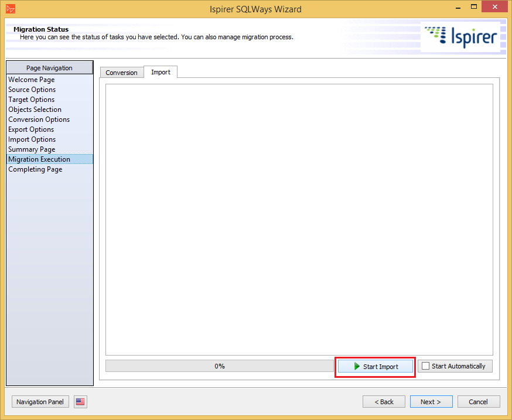Cancel the migration wizard
Screen dimensions: 512x420
pos(478,402)
